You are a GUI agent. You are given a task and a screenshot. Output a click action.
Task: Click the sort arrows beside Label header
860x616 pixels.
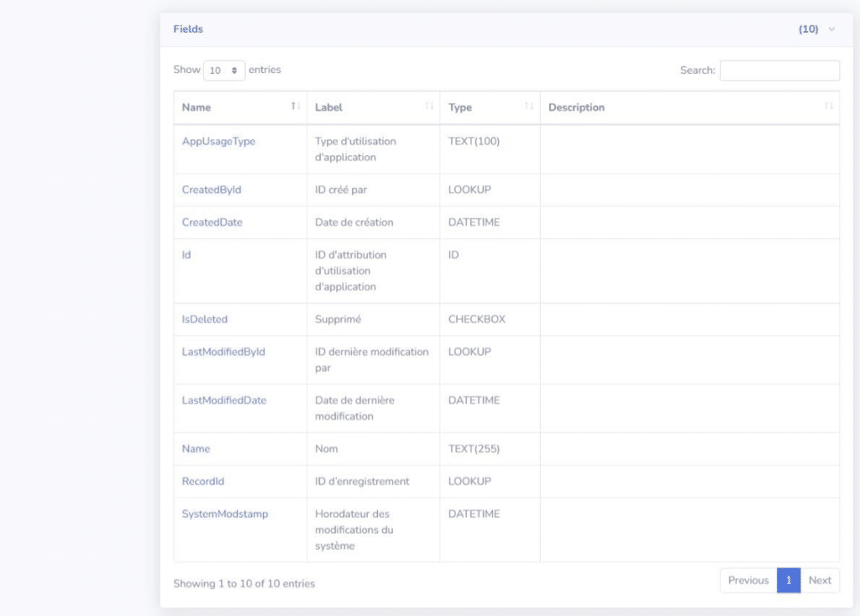(429, 107)
